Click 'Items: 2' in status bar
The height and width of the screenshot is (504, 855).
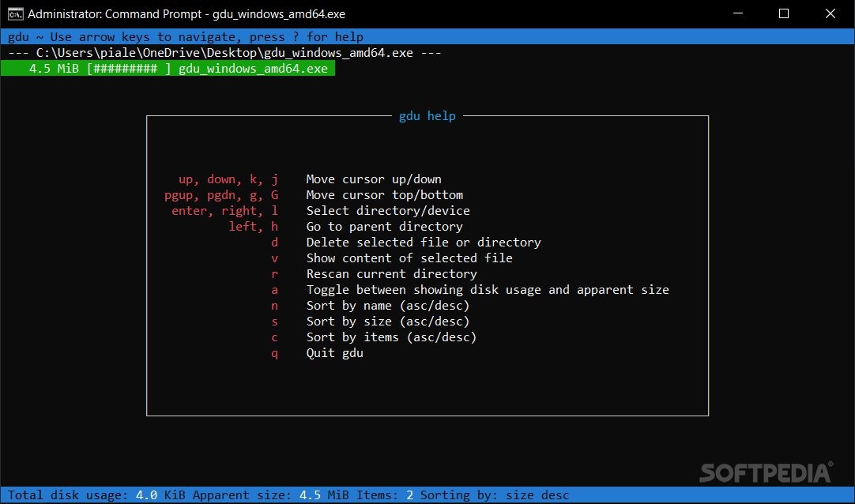click(x=385, y=495)
